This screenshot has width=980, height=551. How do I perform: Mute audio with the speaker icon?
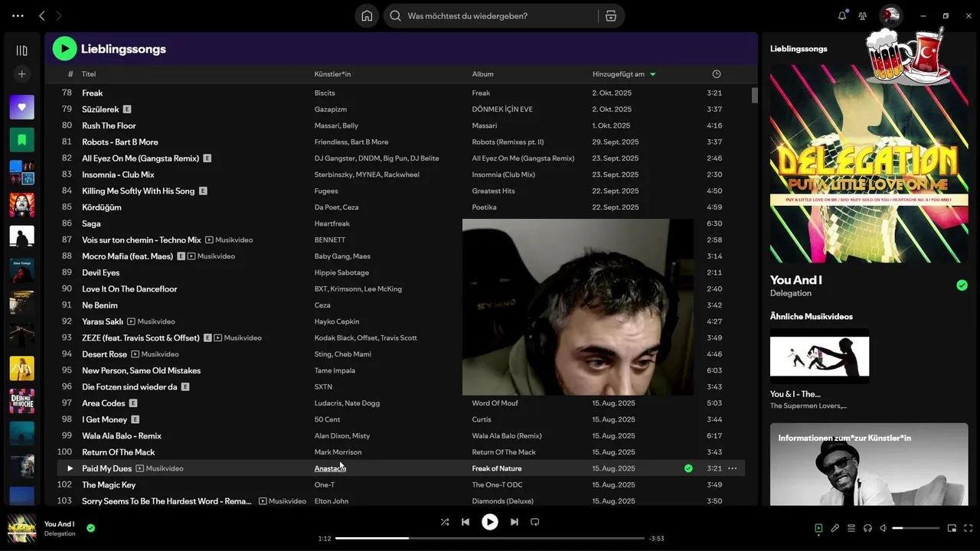[x=884, y=528]
